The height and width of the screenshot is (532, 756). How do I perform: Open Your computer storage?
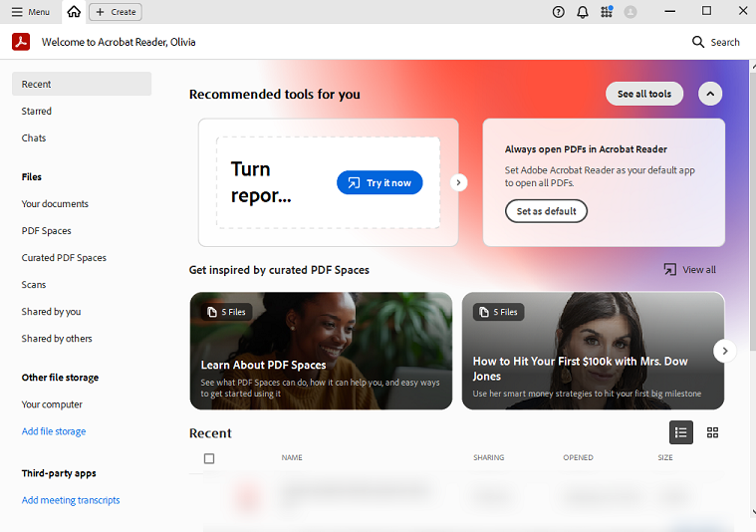[x=52, y=404]
